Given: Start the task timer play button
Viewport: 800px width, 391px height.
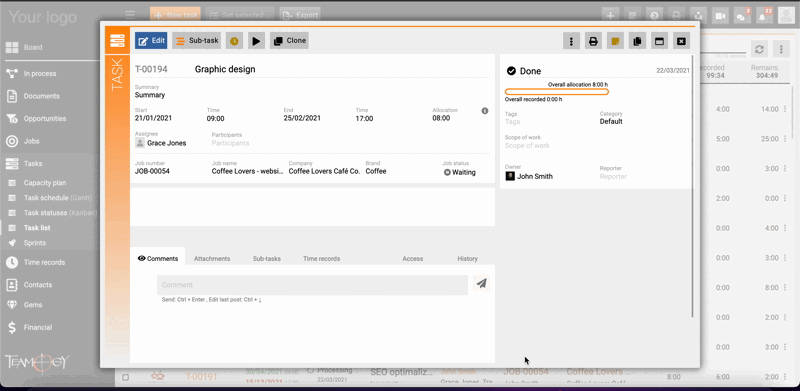Looking at the screenshot, I should point(257,41).
